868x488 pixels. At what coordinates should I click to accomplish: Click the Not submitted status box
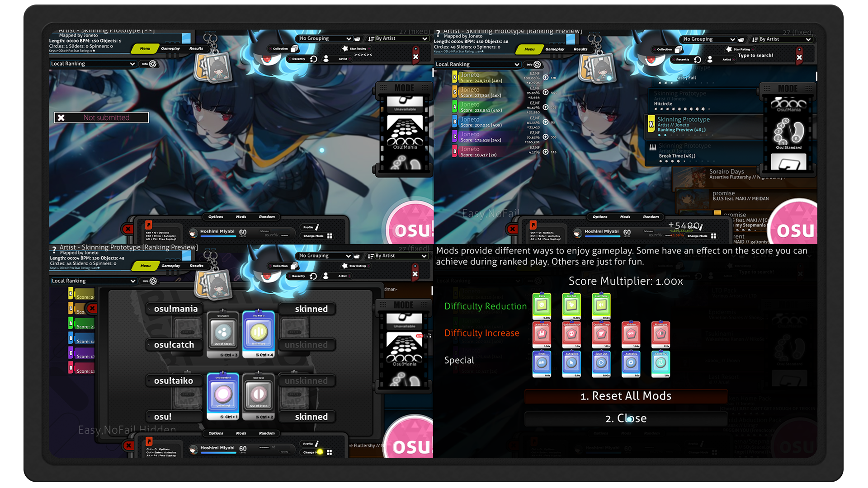tap(101, 117)
